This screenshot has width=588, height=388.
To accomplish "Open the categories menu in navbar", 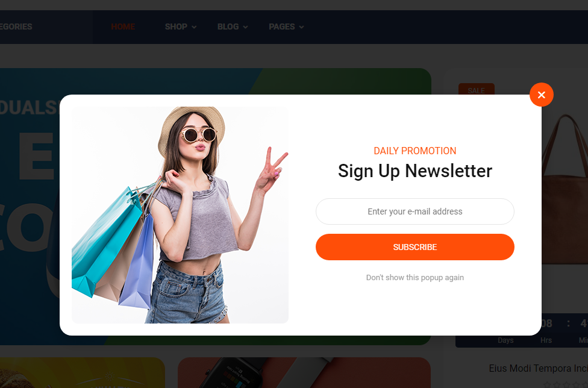I will tap(16, 27).
